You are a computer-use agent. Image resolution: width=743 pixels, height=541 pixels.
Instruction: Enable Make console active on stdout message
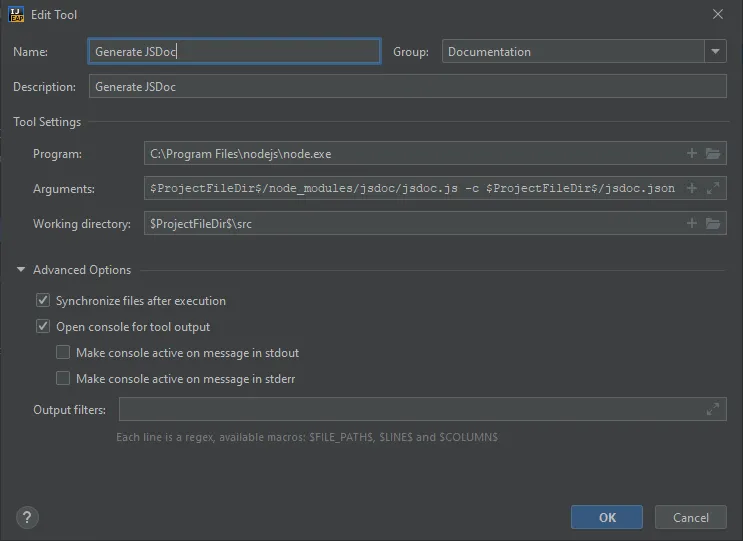pos(63,352)
